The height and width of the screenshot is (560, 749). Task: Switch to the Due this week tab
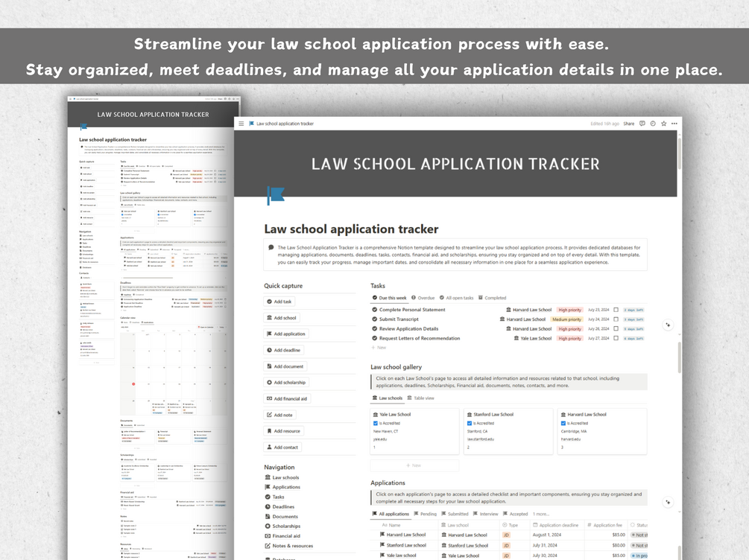click(x=389, y=298)
